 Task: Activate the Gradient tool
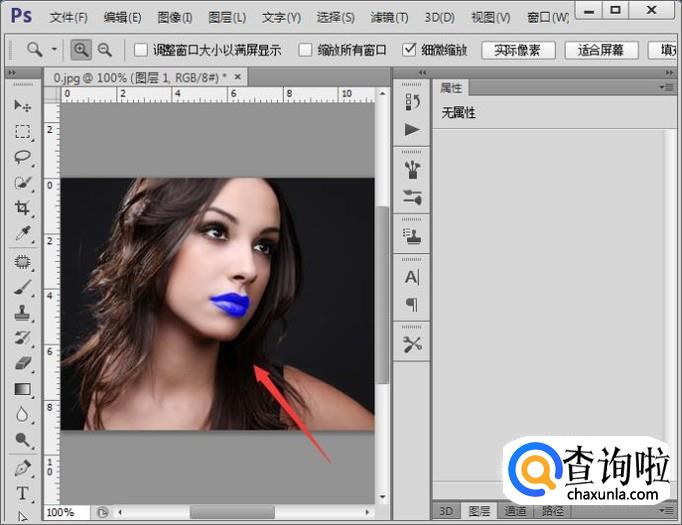point(22,390)
